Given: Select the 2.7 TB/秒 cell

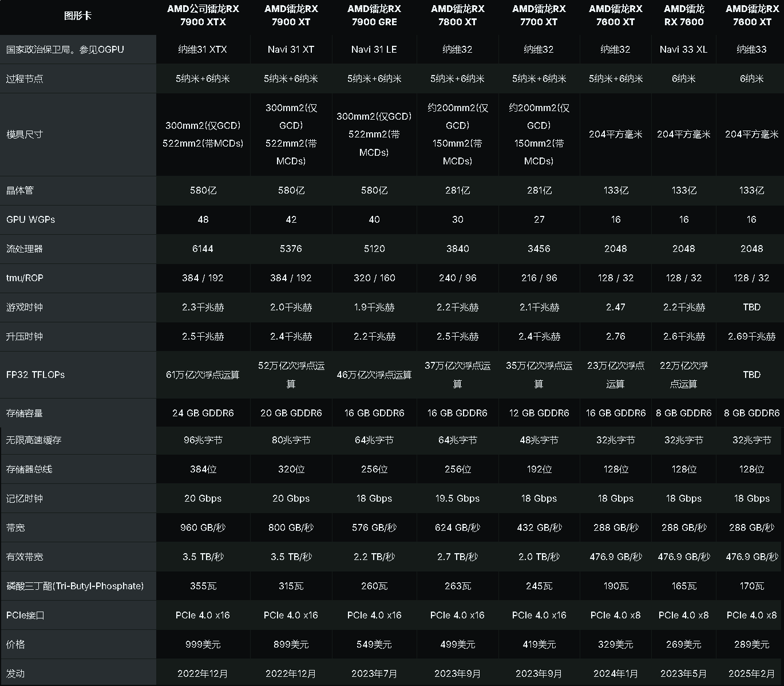Looking at the screenshot, I should [457, 557].
